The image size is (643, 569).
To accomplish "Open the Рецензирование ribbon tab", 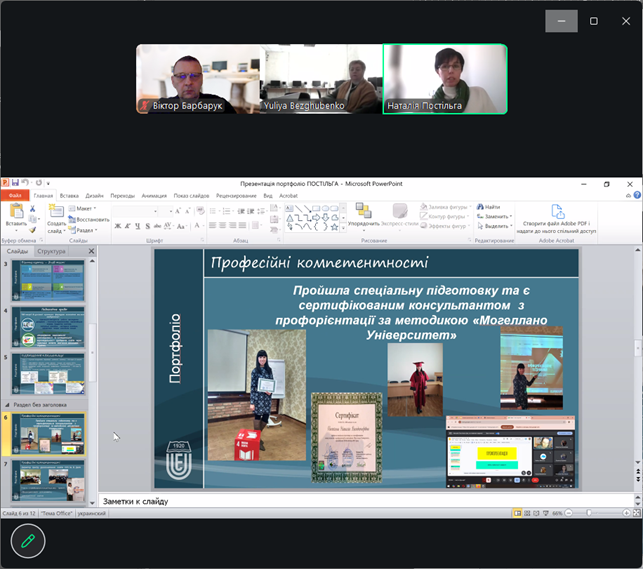I will [236, 196].
